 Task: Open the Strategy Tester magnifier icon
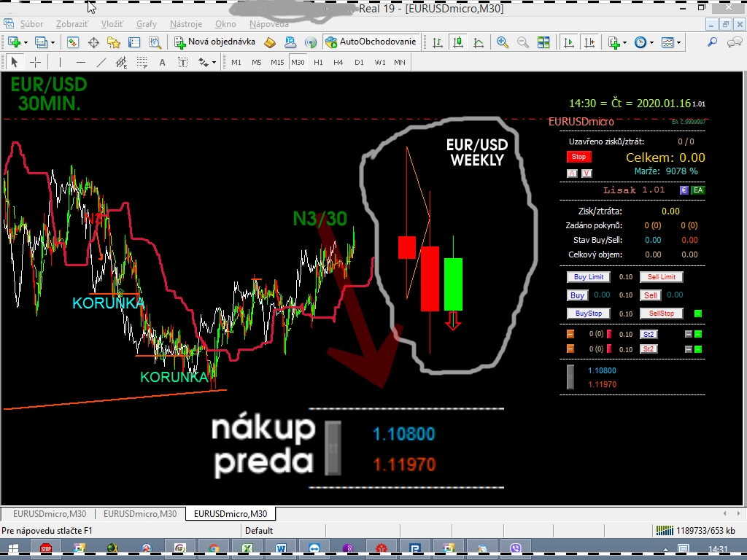click(x=155, y=42)
